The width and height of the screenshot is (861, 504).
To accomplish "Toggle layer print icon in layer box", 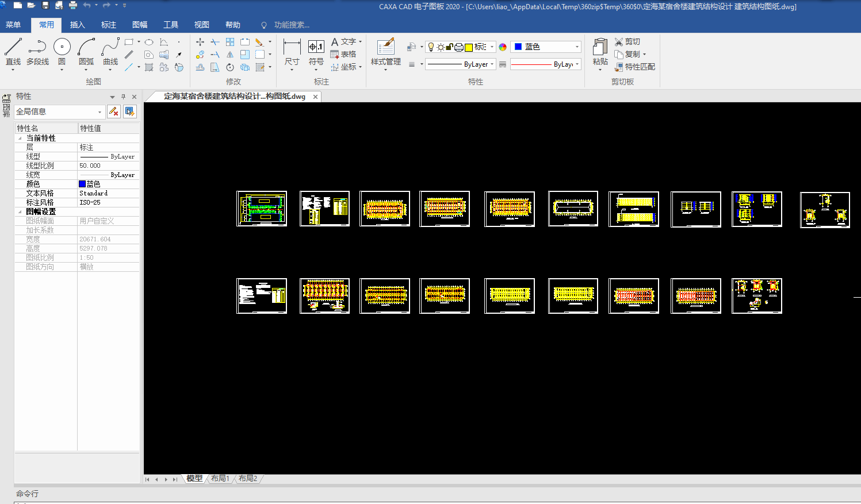I will 459,47.
